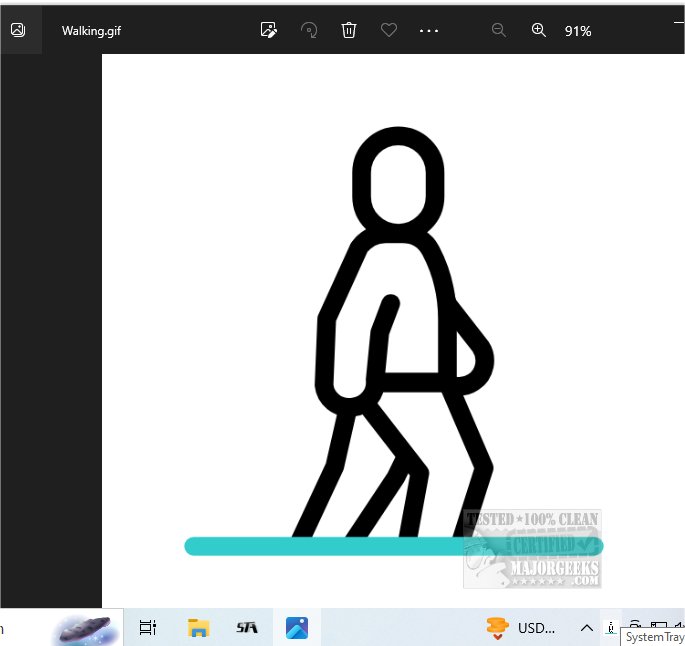
Task: Open the STA app on taskbar
Action: [247, 628]
